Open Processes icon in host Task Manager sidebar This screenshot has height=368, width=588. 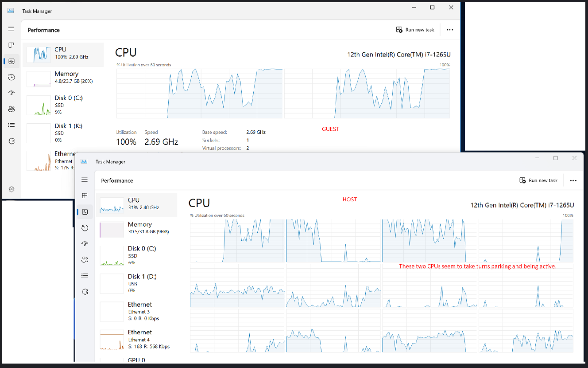85,196
